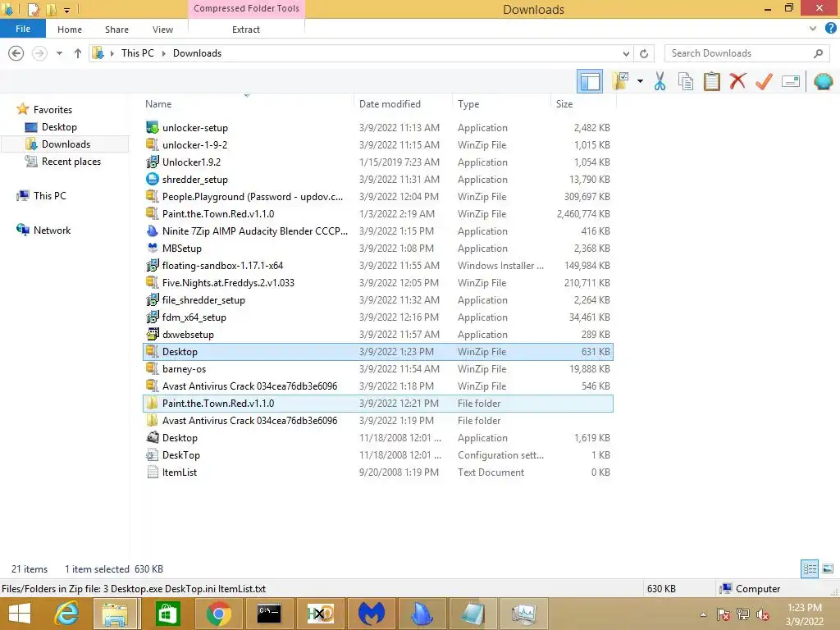Switch to large icons view button

tap(828, 568)
